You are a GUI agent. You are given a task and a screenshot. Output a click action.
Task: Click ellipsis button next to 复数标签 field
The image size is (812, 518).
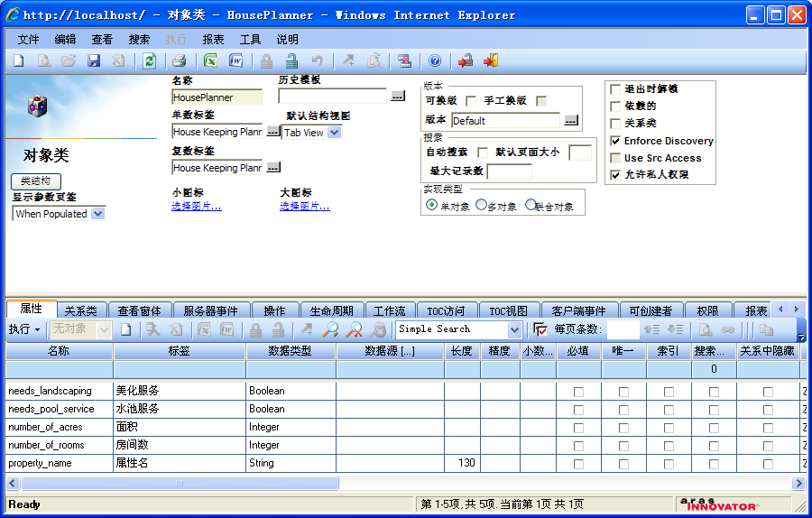click(x=273, y=168)
